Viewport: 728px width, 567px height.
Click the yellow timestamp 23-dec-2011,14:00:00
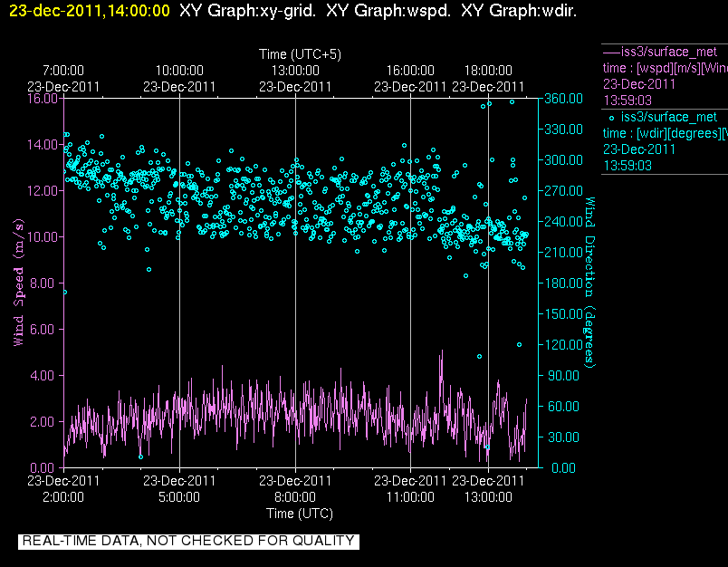pos(90,11)
